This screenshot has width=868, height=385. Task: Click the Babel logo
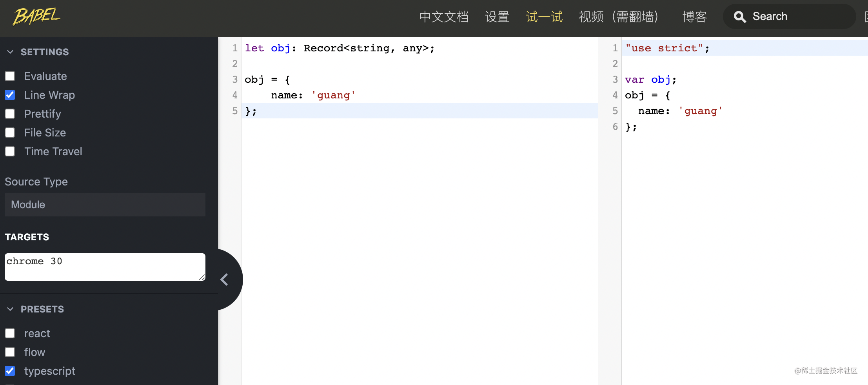pos(36,16)
